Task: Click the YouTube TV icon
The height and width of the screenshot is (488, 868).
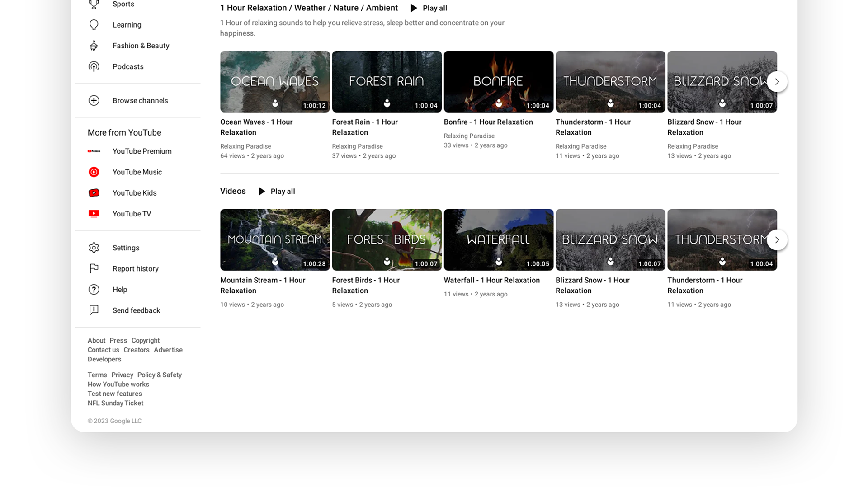Action: [94, 214]
